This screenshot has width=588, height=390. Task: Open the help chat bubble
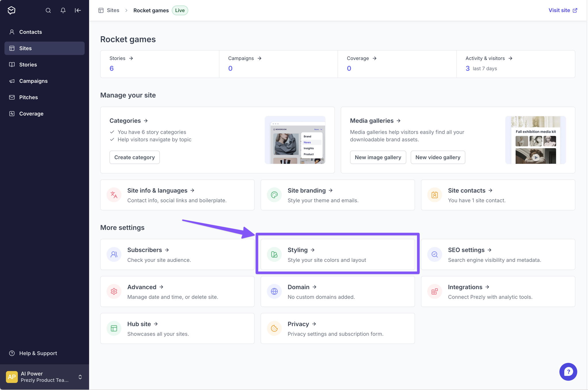[x=568, y=372]
